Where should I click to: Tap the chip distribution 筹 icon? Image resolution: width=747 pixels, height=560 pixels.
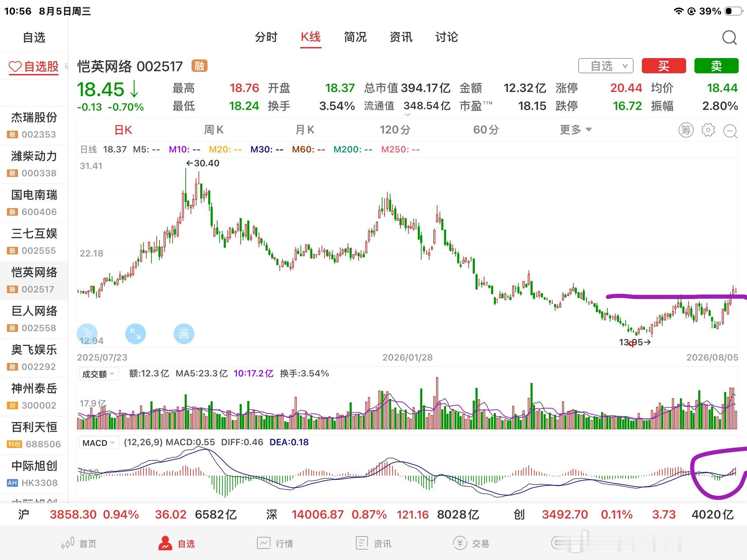(x=686, y=130)
